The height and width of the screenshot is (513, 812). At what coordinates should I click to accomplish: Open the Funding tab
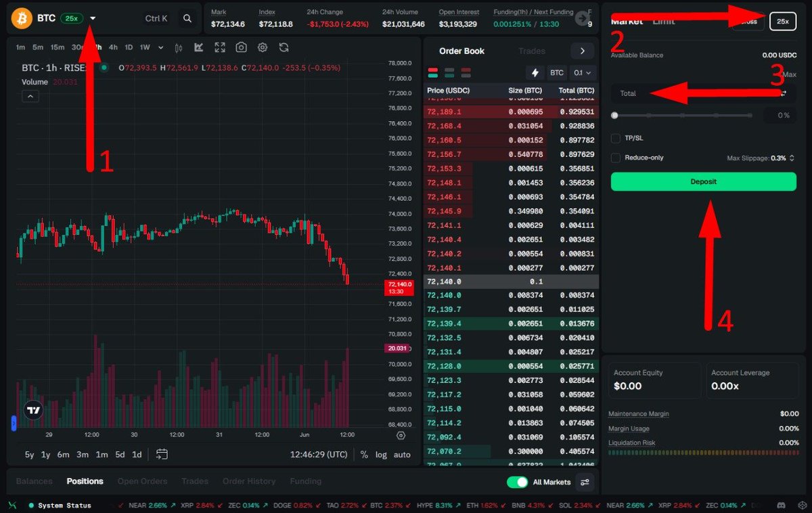pos(306,481)
